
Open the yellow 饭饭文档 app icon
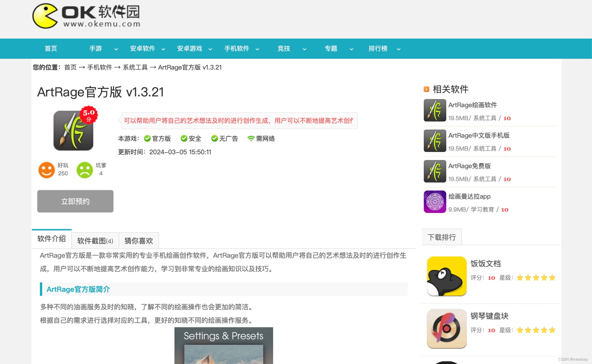[446, 276]
